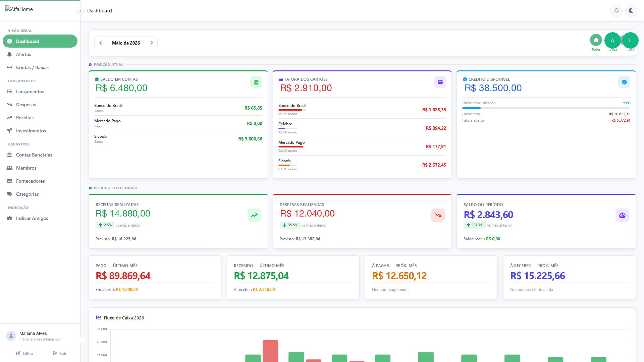Toggle dark mode moon icon

[631, 11]
